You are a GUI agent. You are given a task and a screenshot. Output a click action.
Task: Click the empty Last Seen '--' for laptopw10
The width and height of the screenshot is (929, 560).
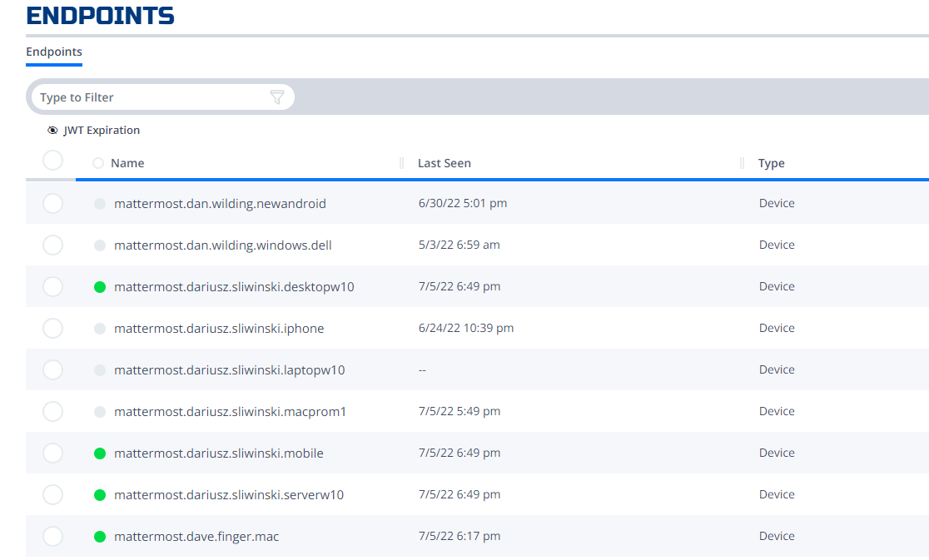(422, 370)
